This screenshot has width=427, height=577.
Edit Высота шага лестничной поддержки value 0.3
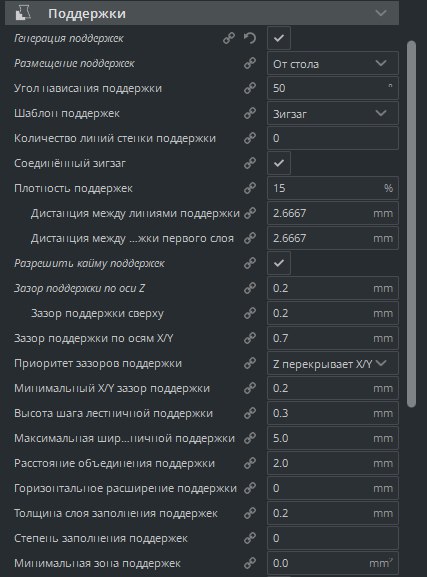333,414
